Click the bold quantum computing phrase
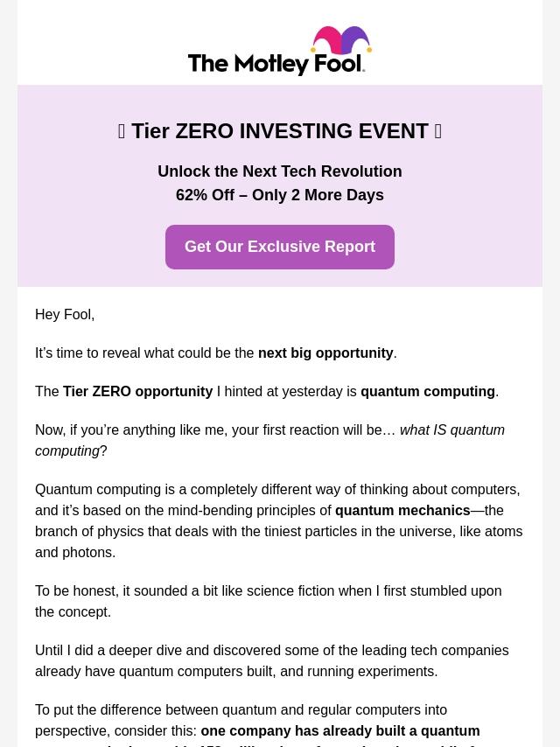 tap(427, 391)
